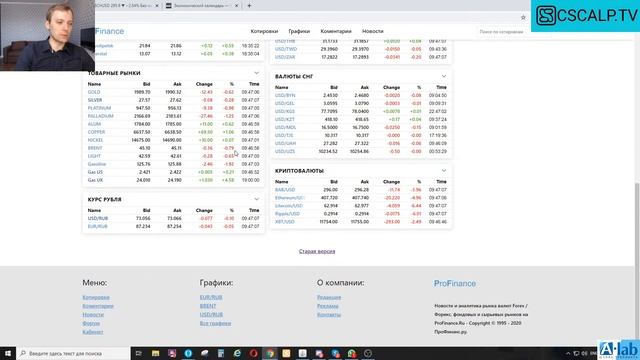Open USD/RUB chart in the footer

click(211, 315)
